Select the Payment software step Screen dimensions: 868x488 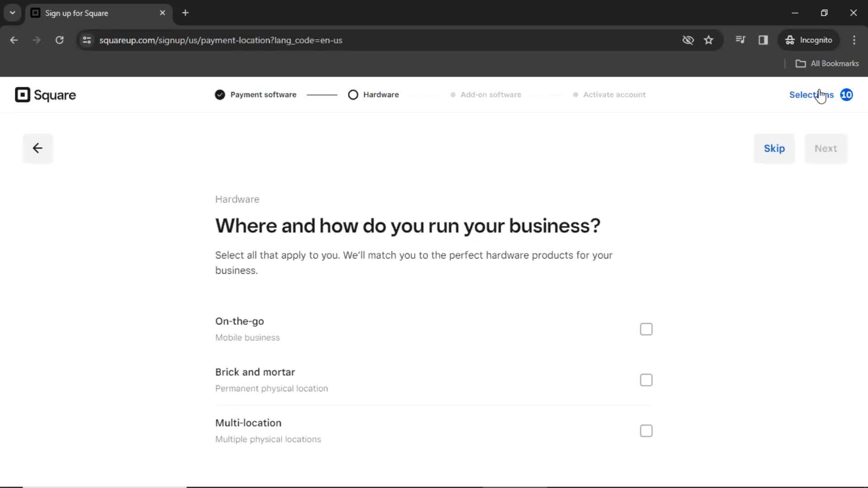(x=256, y=95)
